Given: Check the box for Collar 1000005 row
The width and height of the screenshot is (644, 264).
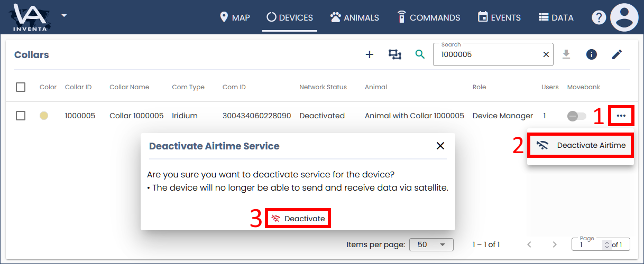Looking at the screenshot, I should point(21,116).
